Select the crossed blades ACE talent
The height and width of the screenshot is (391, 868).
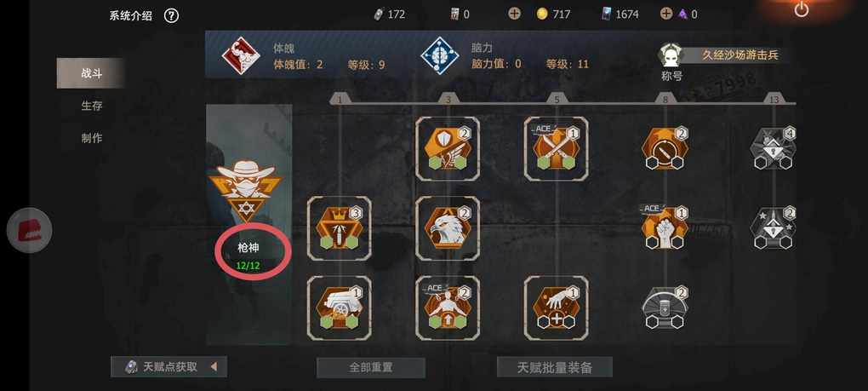pyautogui.click(x=557, y=148)
